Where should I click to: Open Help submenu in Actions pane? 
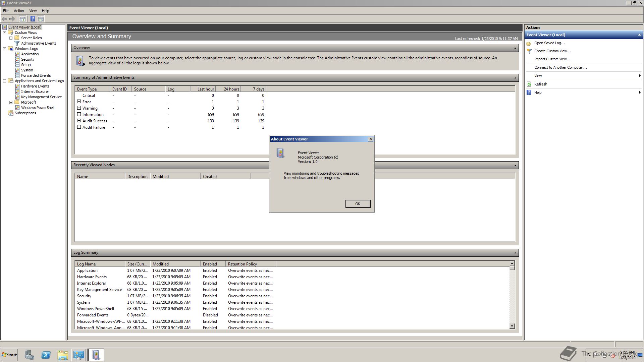tap(584, 93)
